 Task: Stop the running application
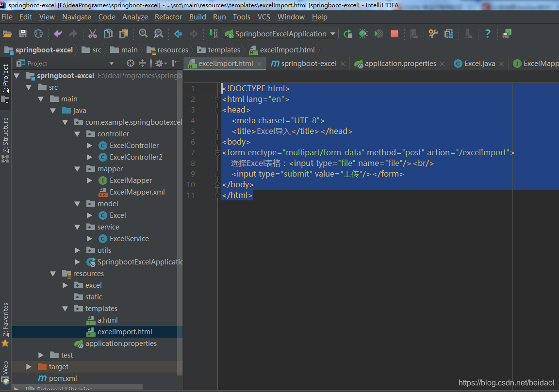[x=394, y=33]
